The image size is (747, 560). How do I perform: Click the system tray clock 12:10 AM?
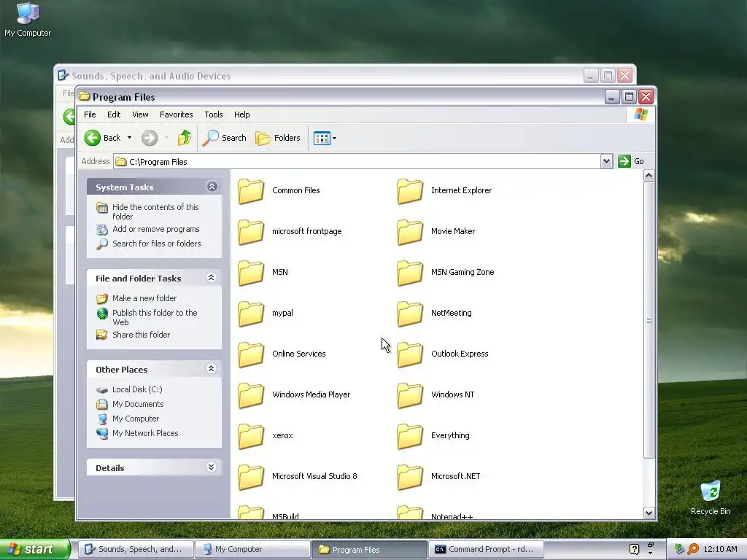720,550
